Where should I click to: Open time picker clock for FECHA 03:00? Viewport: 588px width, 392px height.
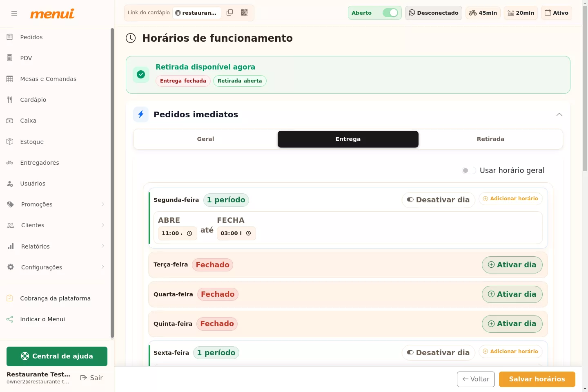point(248,233)
